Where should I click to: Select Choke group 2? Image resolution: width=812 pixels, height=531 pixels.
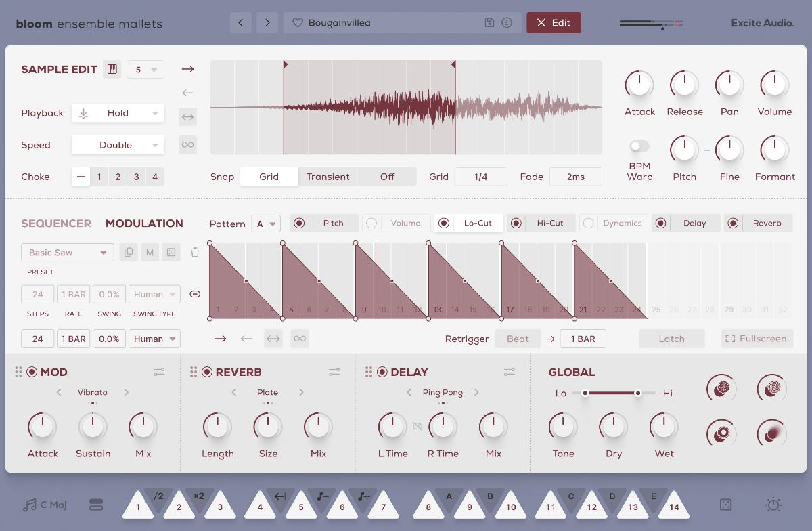[118, 177]
